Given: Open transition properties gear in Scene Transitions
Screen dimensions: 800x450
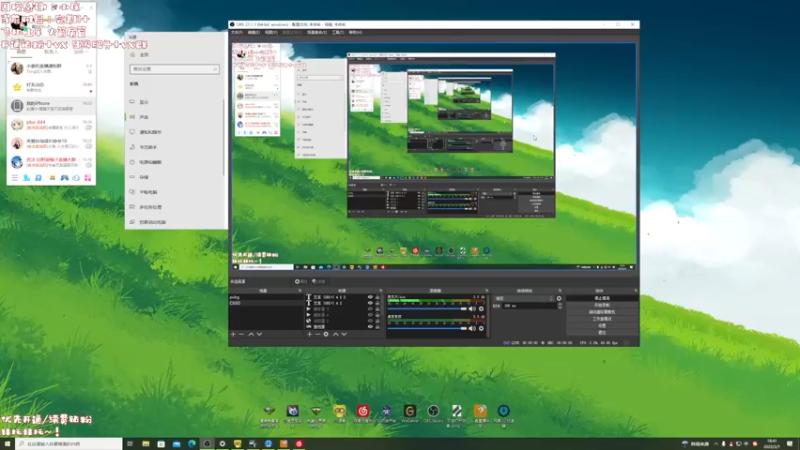Looking at the screenshot, I should pos(559,298).
